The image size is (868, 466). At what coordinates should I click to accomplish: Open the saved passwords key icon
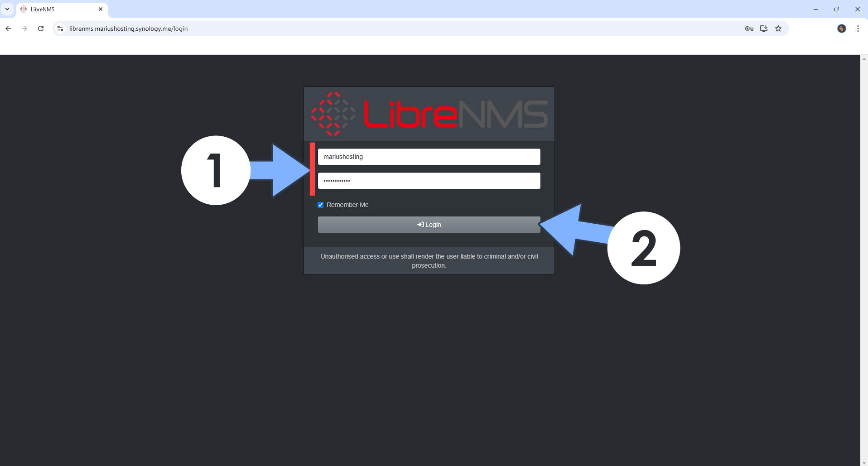[x=749, y=29]
